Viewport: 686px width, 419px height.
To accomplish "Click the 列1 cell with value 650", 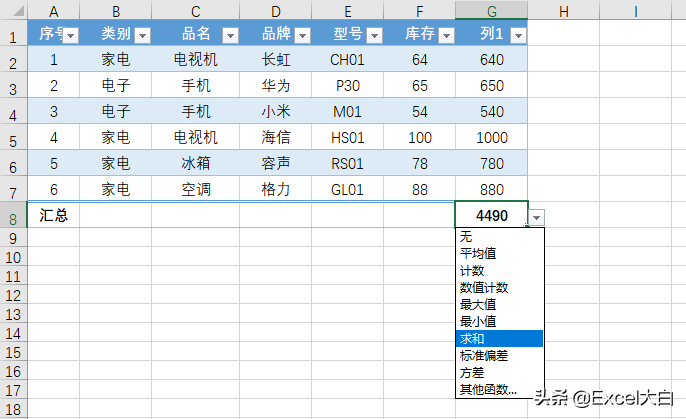I will pos(492,85).
